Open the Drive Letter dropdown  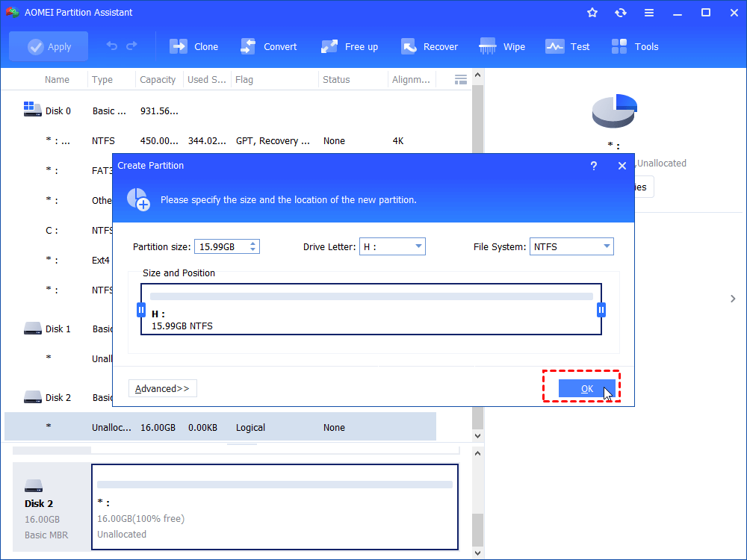click(418, 246)
